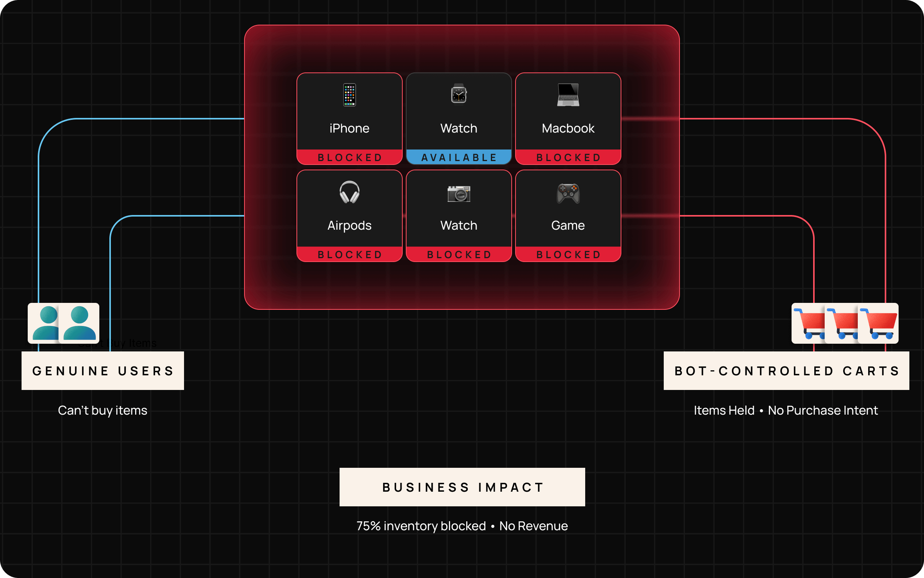Screen dimensions: 924x578
Task: Click the iPhone emoji icon
Action: pyautogui.click(x=349, y=95)
